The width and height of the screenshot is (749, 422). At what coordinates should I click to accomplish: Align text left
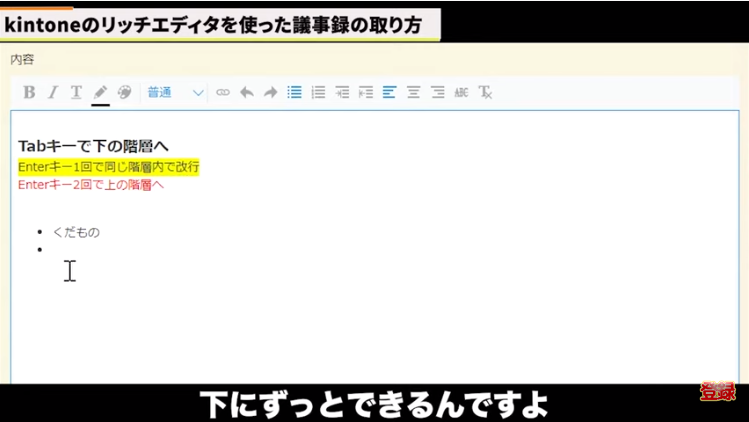pos(389,92)
